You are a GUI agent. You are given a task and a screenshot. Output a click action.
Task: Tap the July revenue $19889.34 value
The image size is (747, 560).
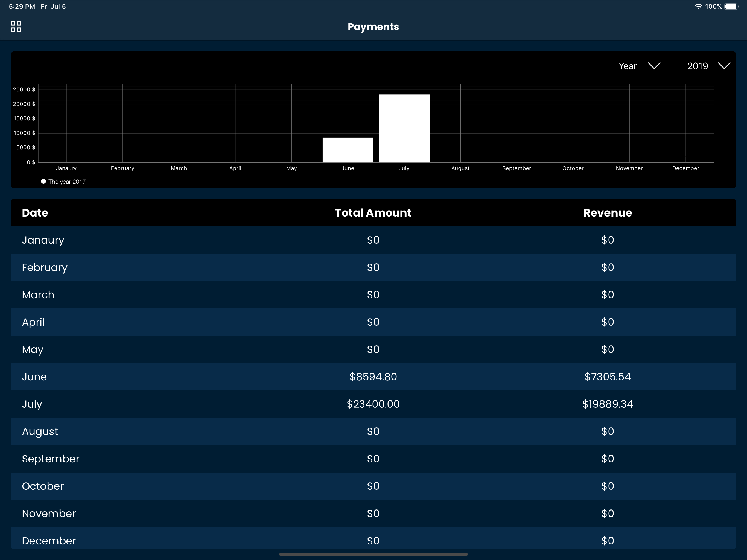click(607, 404)
